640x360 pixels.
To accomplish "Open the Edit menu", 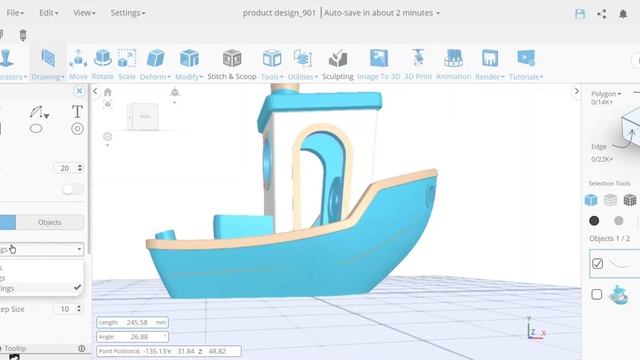I will click(48, 13).
